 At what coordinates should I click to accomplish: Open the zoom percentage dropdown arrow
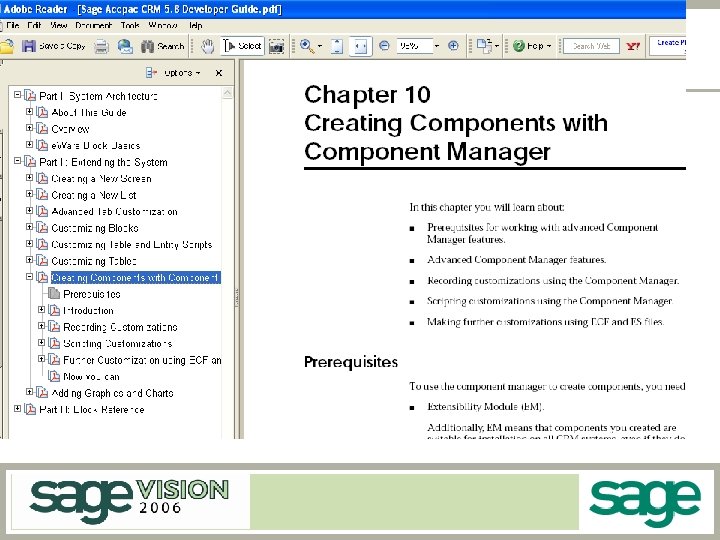[x=437, y=46]
